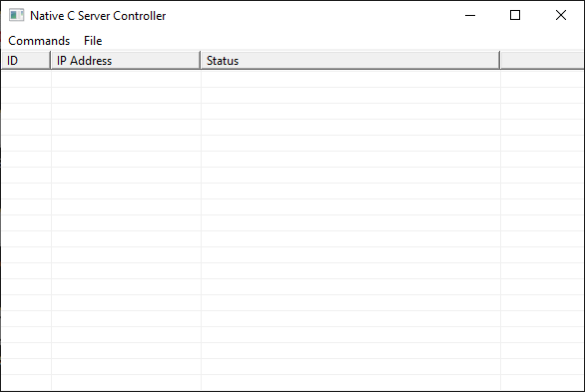Maximize the Native C Server Controller window
The height and width of the screenshot is (392, 585).
click(x=515, y=15)
